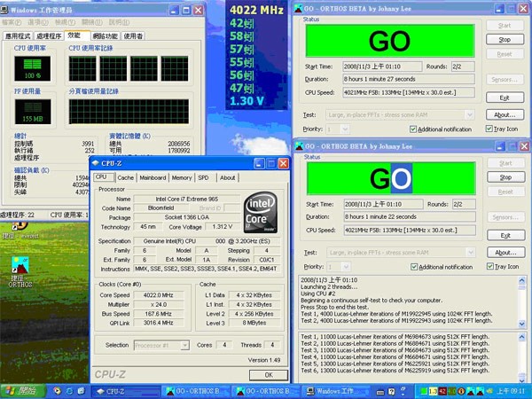Open Task Manager 關機(U) menu
This screenshot has width=532, height=399.
tap(91, 22)
